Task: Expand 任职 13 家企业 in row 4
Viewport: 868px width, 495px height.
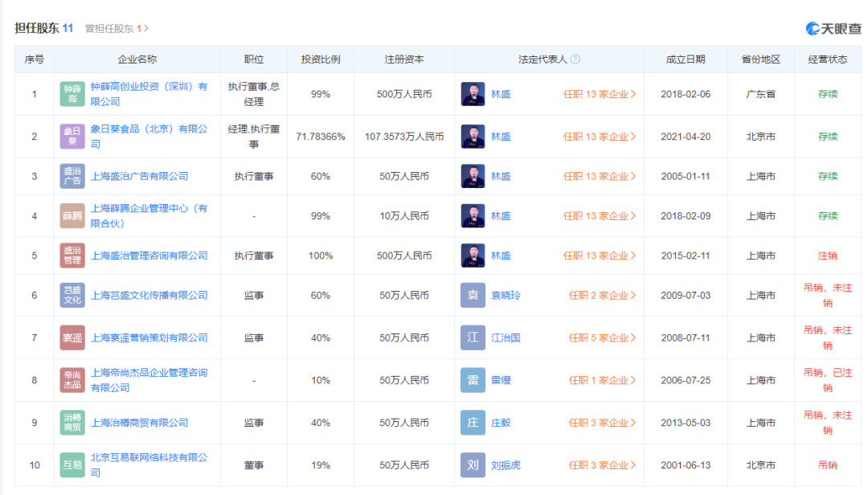Action: [600, 216]
